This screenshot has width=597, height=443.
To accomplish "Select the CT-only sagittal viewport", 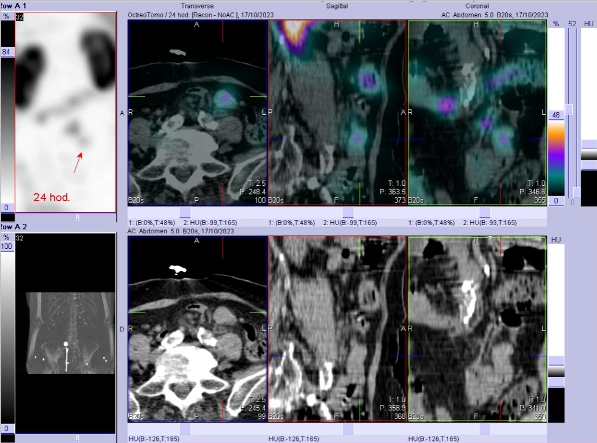I will point(337,329).
